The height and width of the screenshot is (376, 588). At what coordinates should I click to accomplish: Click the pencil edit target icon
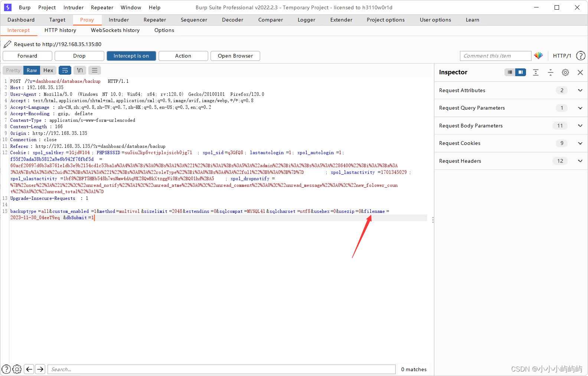(7, 44)
